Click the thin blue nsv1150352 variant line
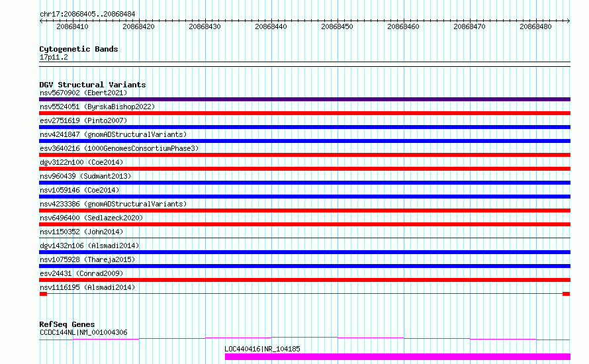This screenshot has height=364, width=589. click(304, 238)
